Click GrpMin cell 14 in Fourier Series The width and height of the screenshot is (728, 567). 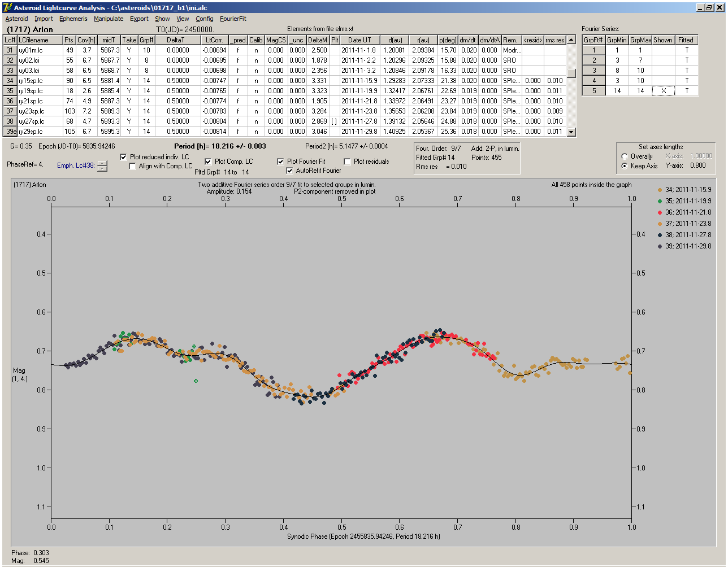point(617,91)
